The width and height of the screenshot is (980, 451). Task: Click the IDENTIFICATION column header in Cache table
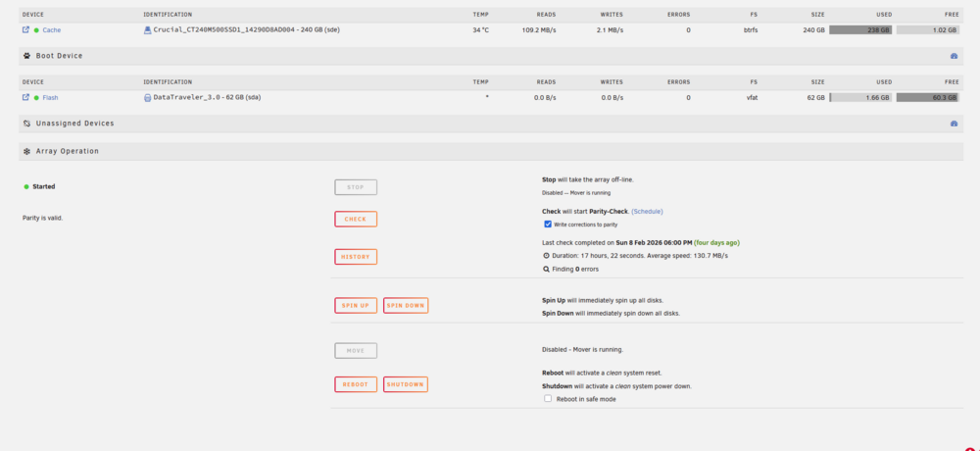click(x=169, y=15)
